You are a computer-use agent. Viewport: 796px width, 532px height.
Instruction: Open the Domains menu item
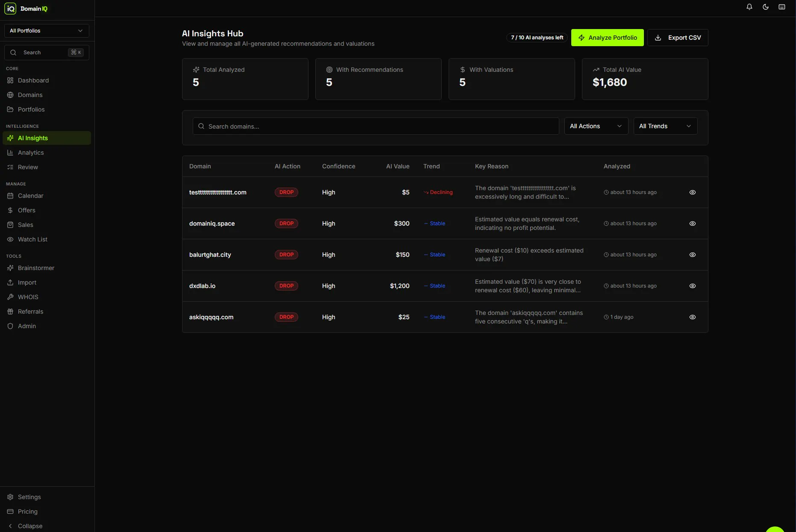(x=47, y=95)
